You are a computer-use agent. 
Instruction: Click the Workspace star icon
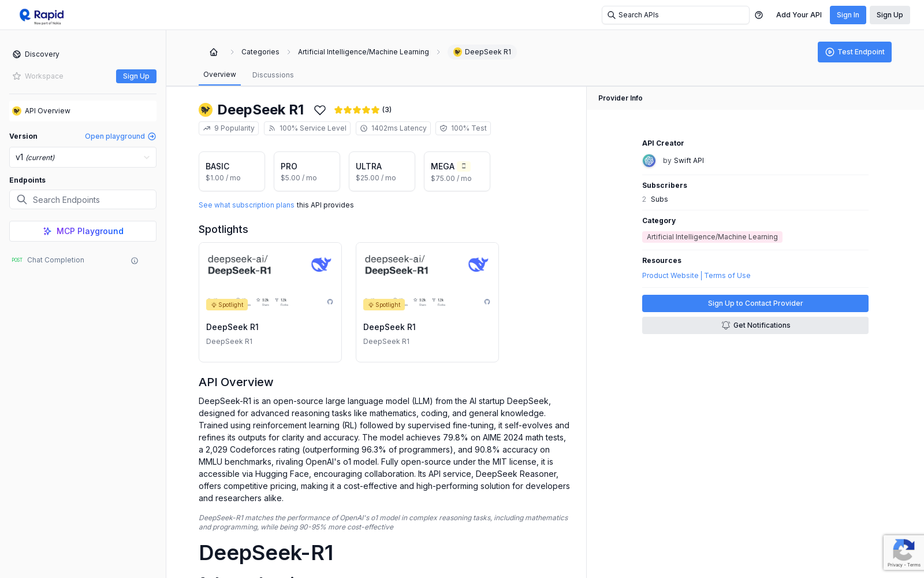[17, 76]
